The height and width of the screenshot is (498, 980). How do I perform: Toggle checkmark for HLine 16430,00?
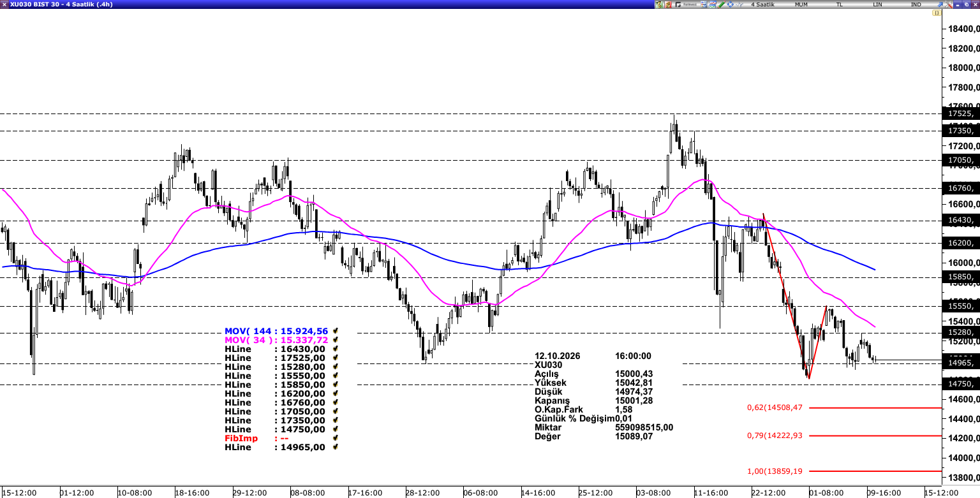[x=335, y=349]
